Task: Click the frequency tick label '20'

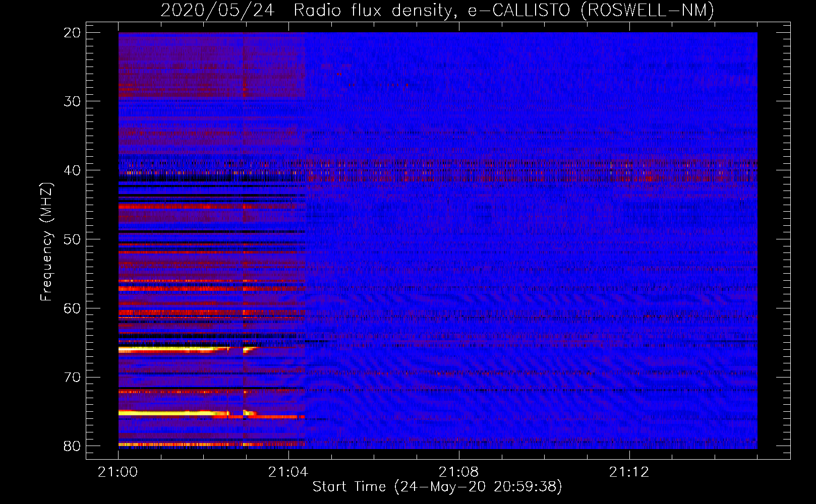Action: (72, 33)
